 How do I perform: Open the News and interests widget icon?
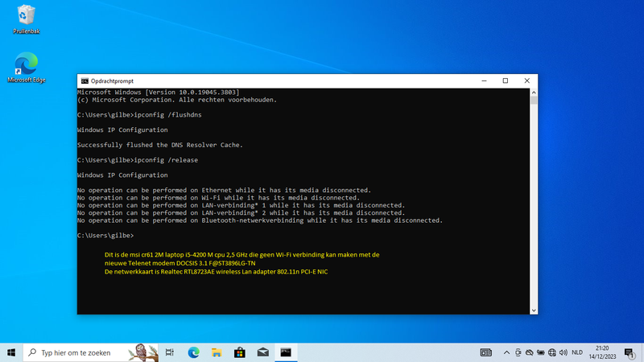tap(486, 352)
